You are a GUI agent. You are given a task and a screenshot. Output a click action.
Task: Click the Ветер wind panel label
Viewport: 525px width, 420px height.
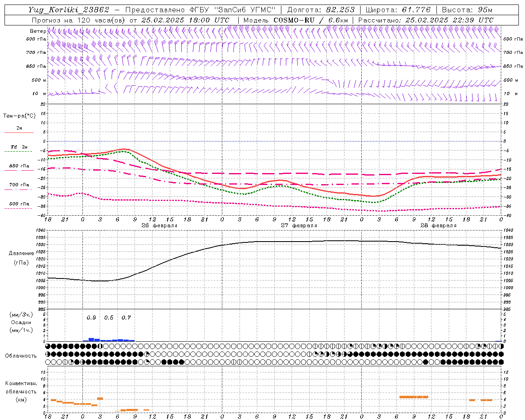click(38, 31)
